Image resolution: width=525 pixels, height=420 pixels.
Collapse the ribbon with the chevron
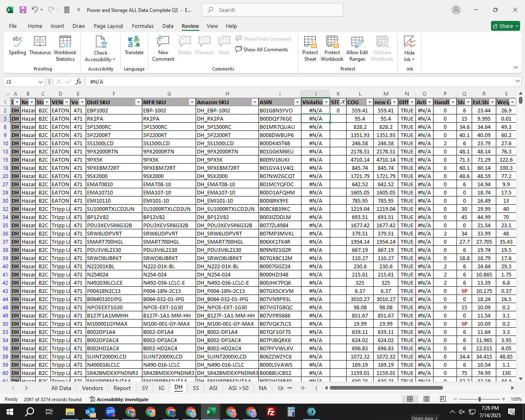[x=516, y=68]
